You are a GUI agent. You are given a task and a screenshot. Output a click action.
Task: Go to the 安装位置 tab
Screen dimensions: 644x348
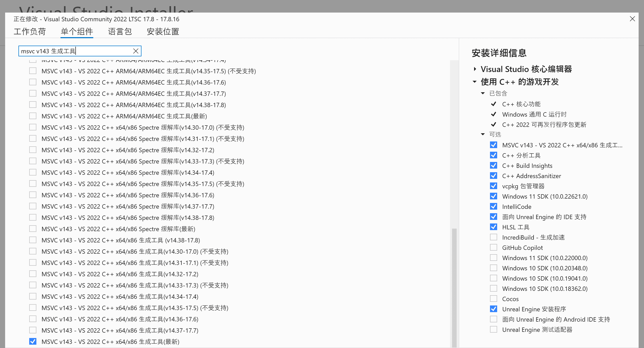click(163, 32)
